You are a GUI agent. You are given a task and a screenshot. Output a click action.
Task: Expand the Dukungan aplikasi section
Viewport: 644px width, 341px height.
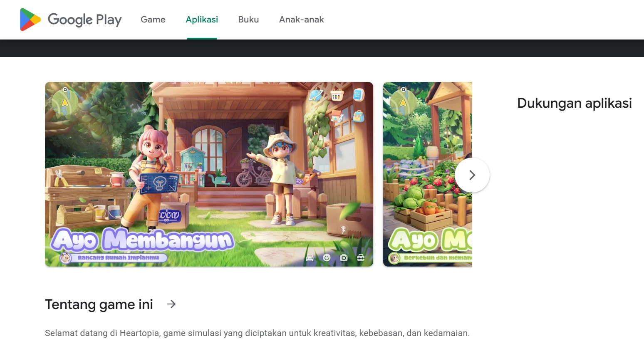575,103
